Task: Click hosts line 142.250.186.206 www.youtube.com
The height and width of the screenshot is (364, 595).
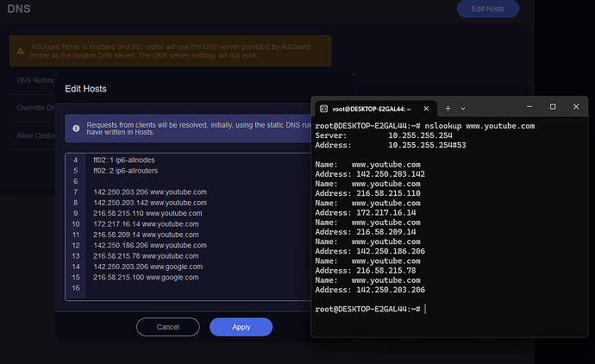Action: 150,245
